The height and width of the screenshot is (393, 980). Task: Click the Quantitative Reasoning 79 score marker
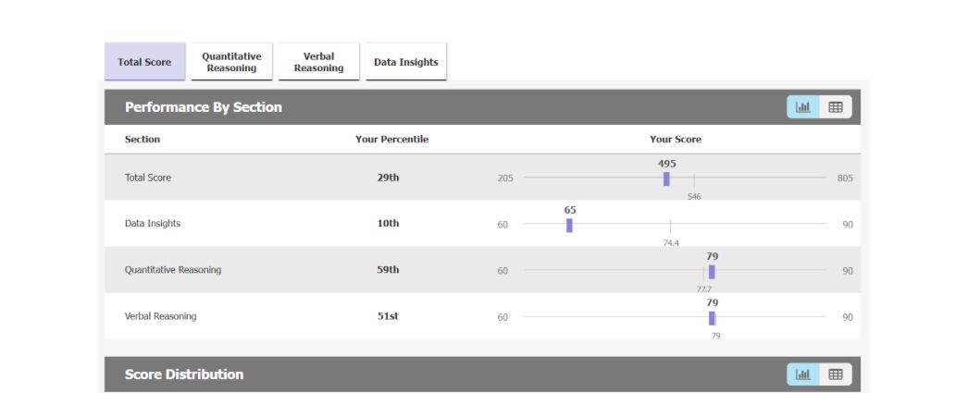coord(712,271)
